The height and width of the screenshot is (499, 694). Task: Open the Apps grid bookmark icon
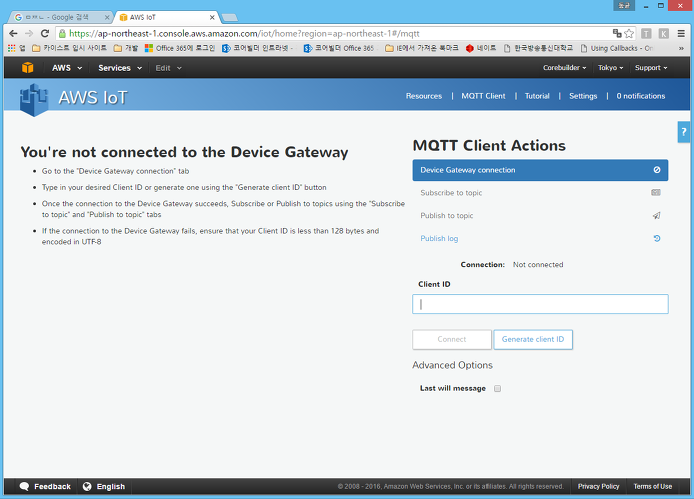pyautogui.click(x=12, y=48)
